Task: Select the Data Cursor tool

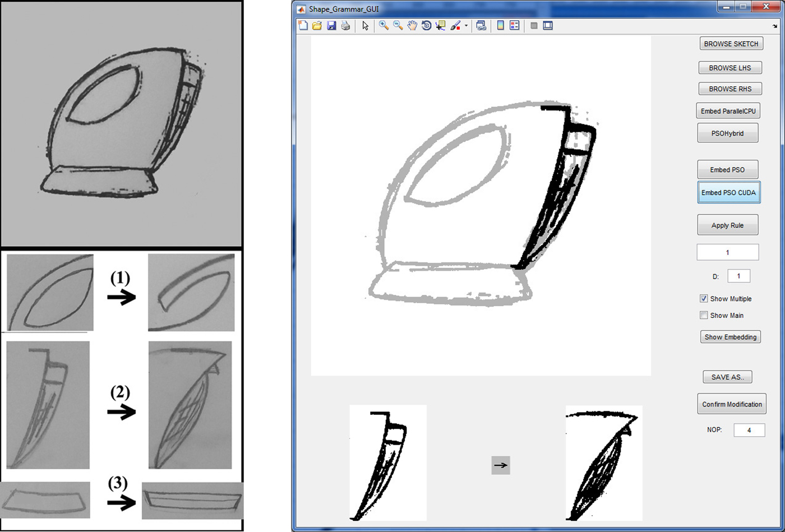Action: click(x=440, y=25)
